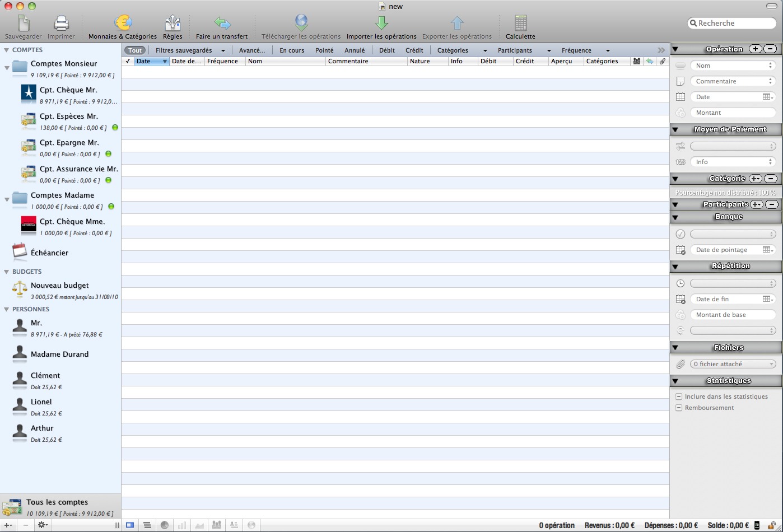This screenshot has width=783, height=532.
Task: Switch to area chart view
Action: 199,525
